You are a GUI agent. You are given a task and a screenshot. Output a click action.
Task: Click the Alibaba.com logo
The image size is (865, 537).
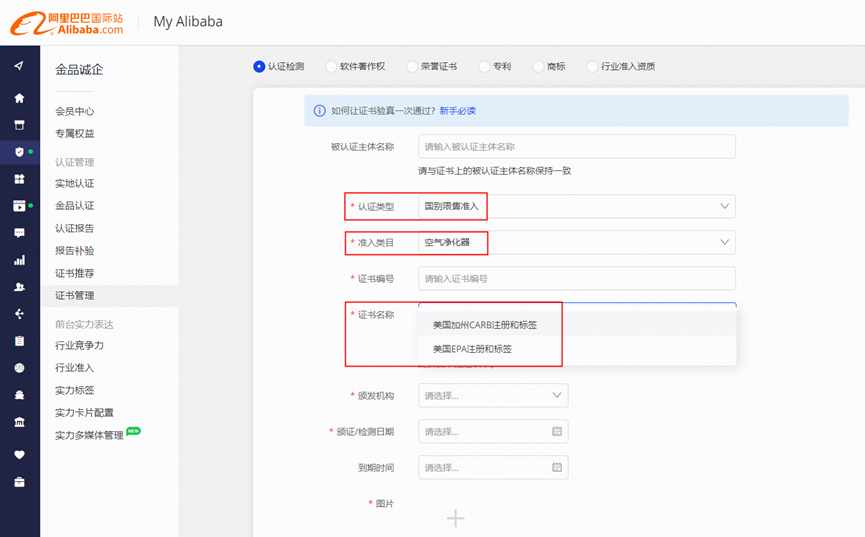pos(67,23)
